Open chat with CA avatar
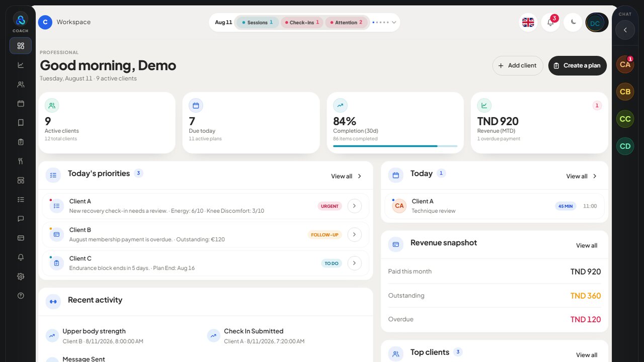The image size is (644, 362). [x=625, y=64]
